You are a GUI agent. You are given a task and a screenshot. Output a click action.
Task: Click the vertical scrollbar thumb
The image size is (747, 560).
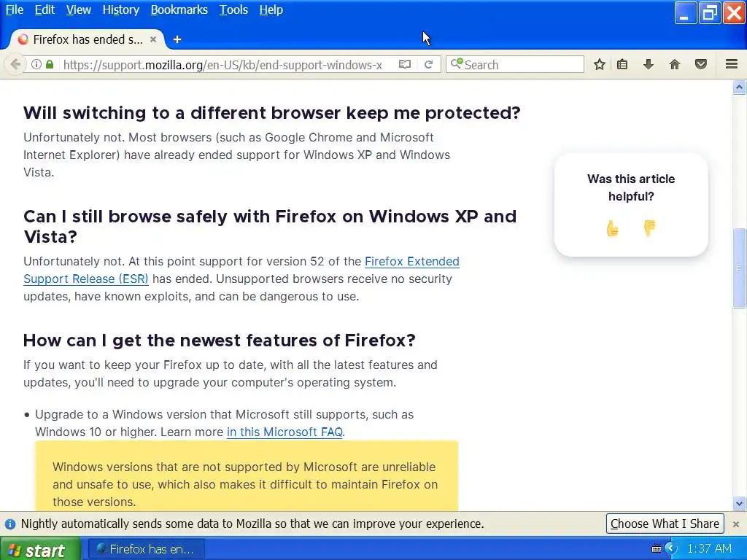[740, 268]
